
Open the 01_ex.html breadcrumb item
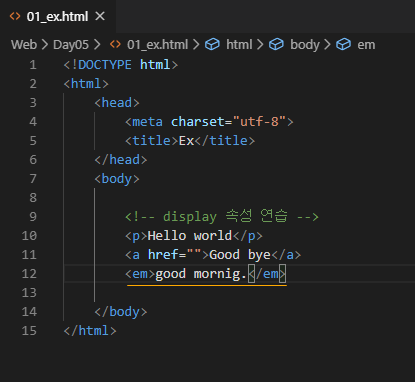click(x=157, y=45)
